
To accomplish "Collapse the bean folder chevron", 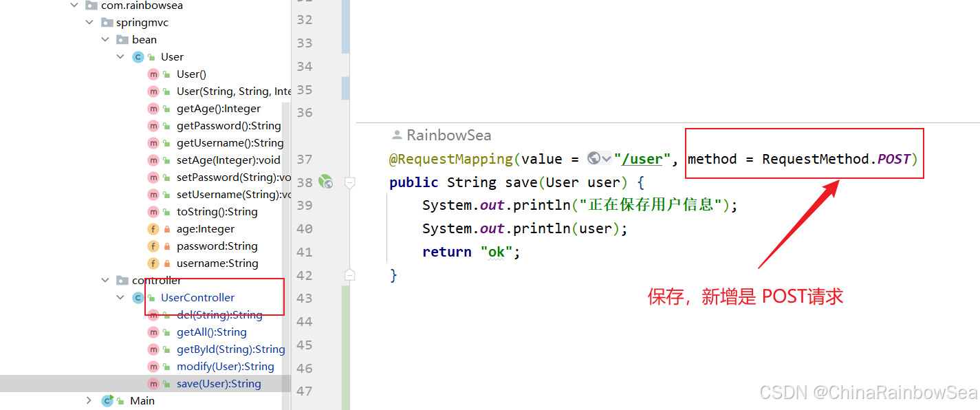I will click(105, 40).
